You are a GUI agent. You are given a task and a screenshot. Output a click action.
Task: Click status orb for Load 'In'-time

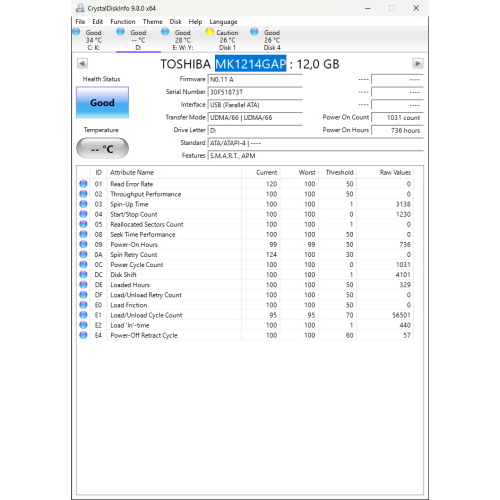(x=83, y=325)
